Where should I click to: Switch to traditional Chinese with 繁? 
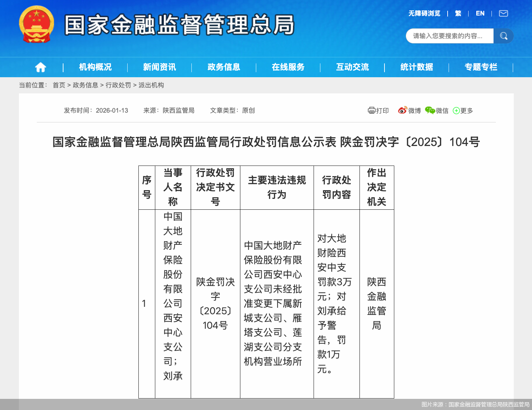click(458, 13)
